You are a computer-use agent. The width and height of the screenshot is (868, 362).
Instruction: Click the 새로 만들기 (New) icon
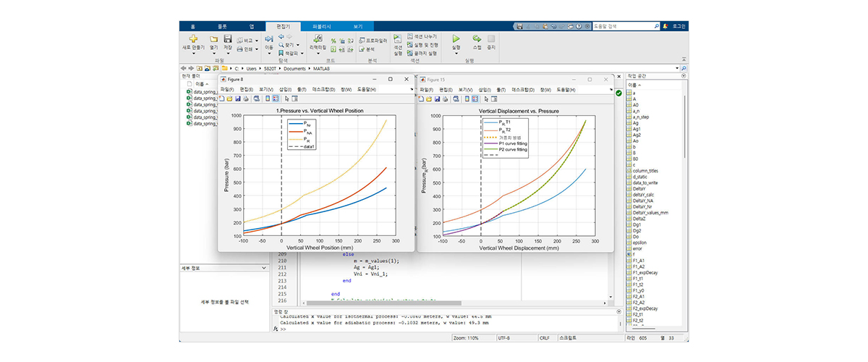(x=192, y=39)
